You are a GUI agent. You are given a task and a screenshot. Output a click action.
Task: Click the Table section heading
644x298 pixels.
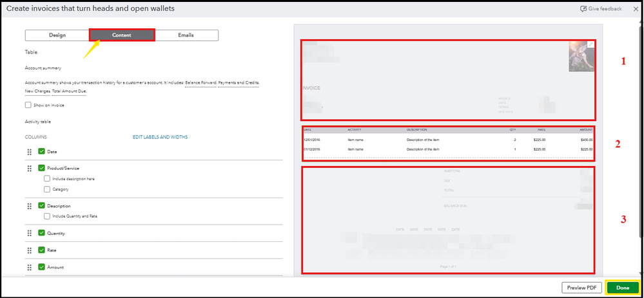click(x=31, y=53)
